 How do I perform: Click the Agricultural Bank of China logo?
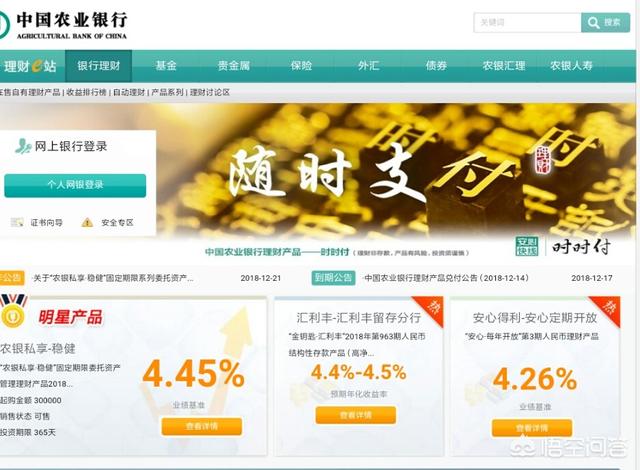[x=63, y=24]
